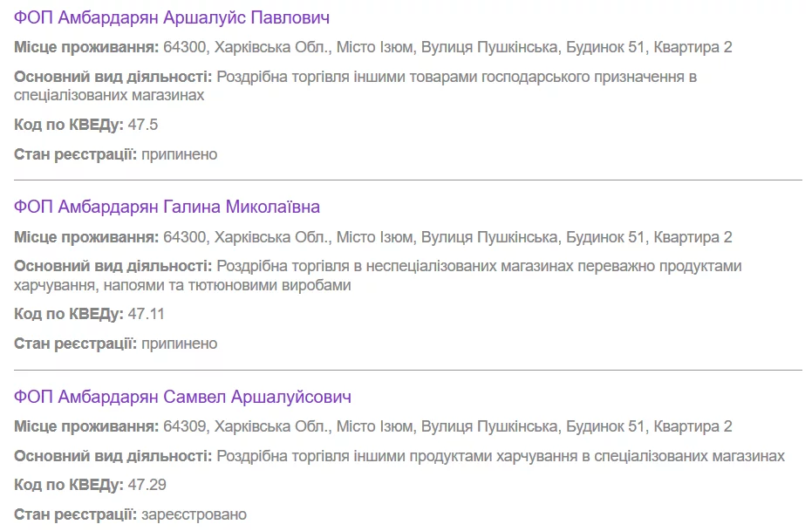Viewport: 812px width, 531px height.
Task: Open ФОП Амбардарян Самвел Аршалуйсович link
Action: (x=182, y=397)
